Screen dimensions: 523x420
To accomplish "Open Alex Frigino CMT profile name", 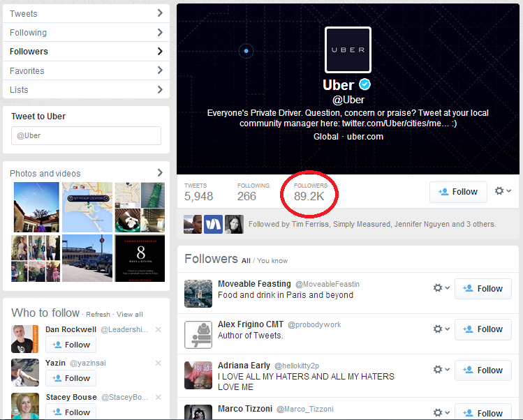I will [x=251, y=324].
